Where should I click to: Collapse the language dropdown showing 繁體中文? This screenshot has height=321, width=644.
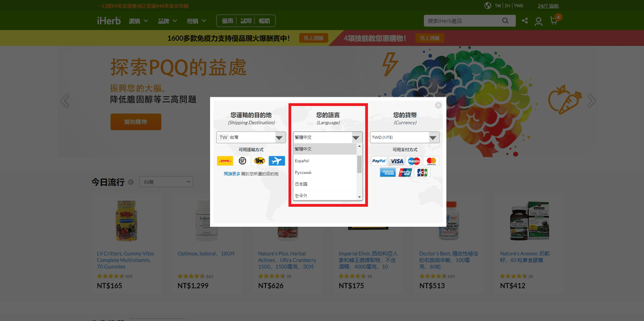328,138
